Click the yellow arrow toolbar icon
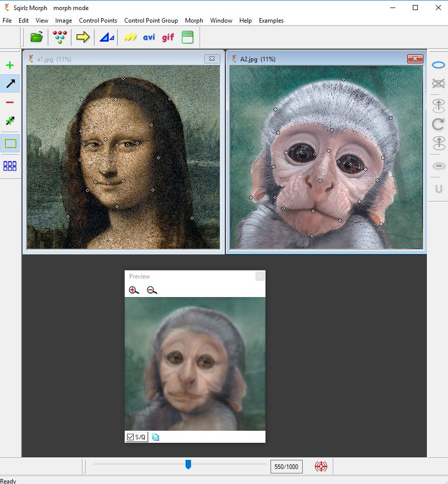The image size is (448, 484). tap(83, 37)
